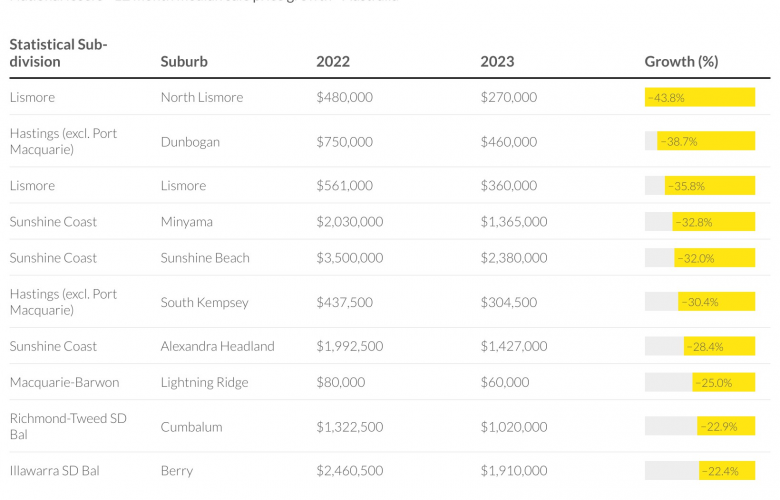Click the $3,500,000 price in 2022 column
The width and height of the screenshot is (780, 500).
tap(349, 258)
